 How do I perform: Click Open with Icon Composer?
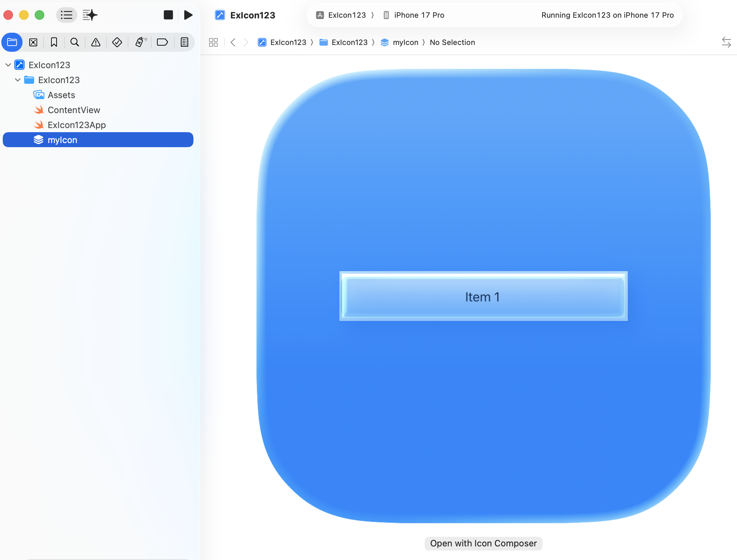(483, 543)
